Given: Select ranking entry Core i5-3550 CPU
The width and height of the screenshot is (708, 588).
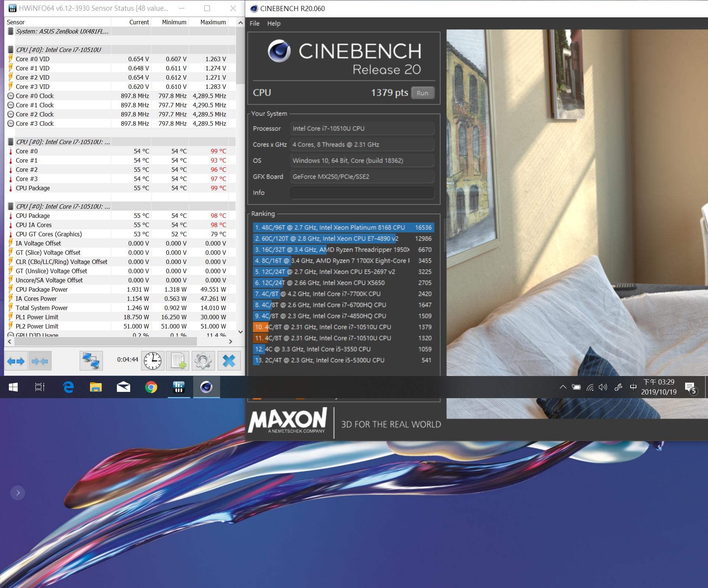Looking at the screenshot, I should (x=343, y=349).
